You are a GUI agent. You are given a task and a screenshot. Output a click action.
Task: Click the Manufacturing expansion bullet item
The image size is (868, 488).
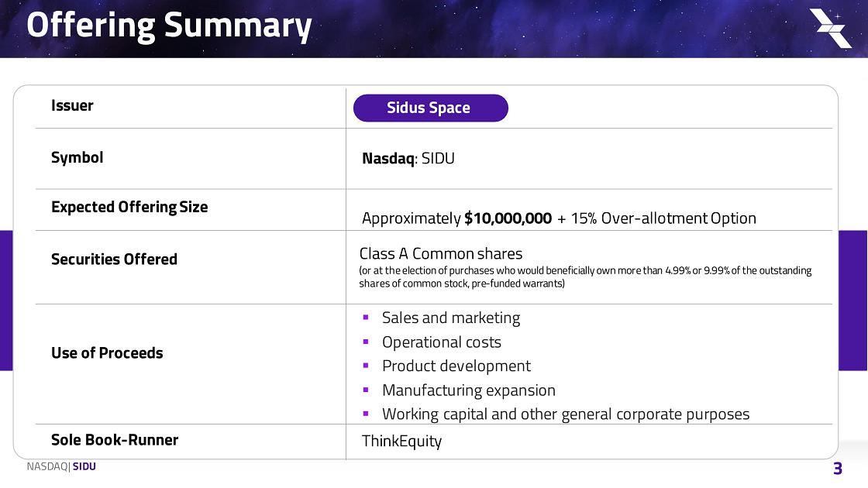[468, 390]
